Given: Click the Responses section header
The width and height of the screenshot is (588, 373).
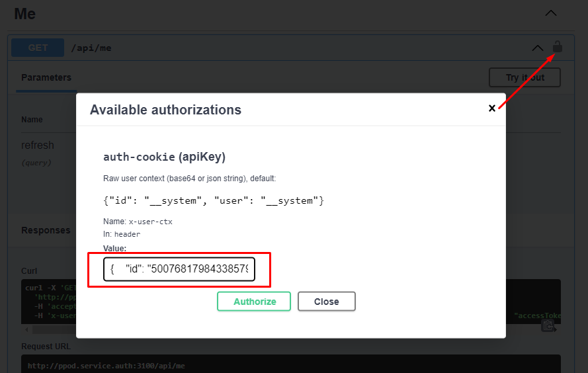Looking at the screenshot, I should click(x=46, y=231).
